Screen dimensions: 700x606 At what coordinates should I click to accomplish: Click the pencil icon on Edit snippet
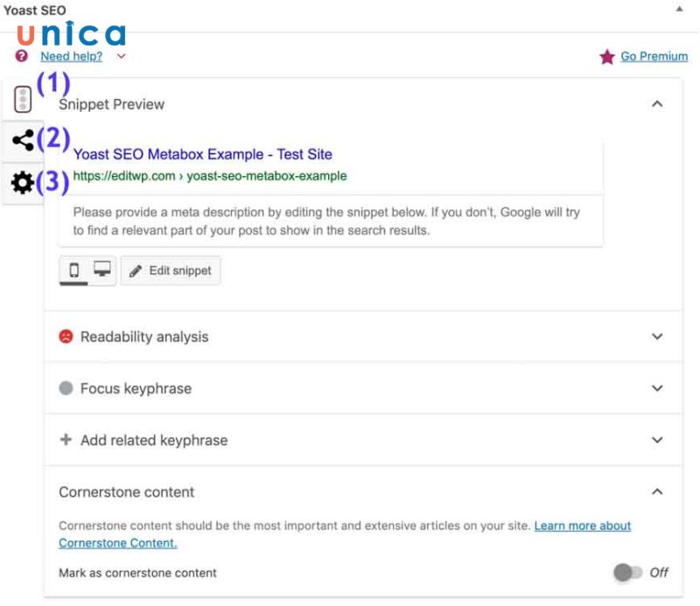coord(138,271)
